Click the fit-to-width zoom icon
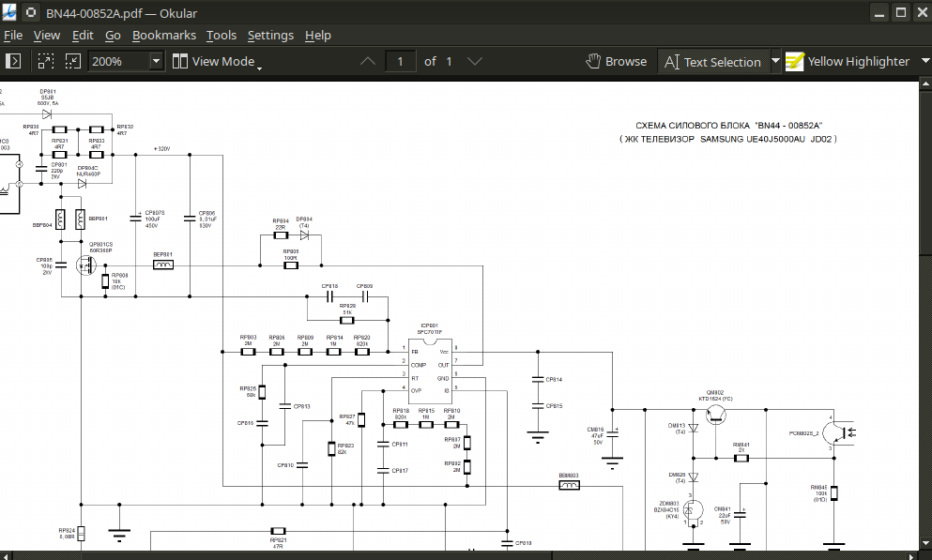932x560 pixels. (46, 61)
